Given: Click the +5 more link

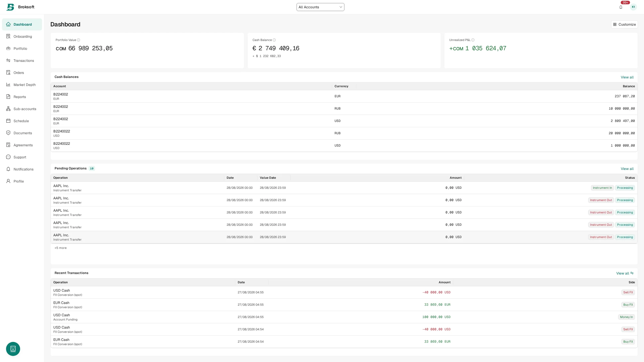Looking at the screenshot, I should 61,248.
